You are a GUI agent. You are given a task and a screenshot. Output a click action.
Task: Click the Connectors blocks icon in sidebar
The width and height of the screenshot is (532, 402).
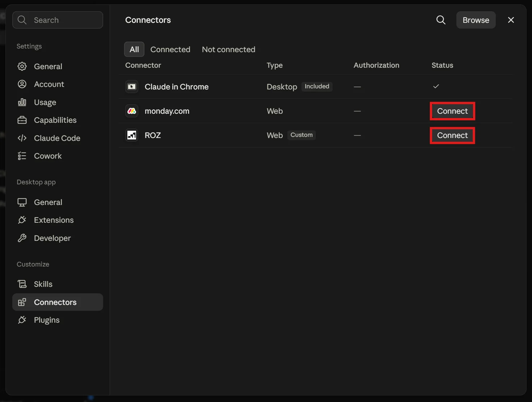point(22,302)
